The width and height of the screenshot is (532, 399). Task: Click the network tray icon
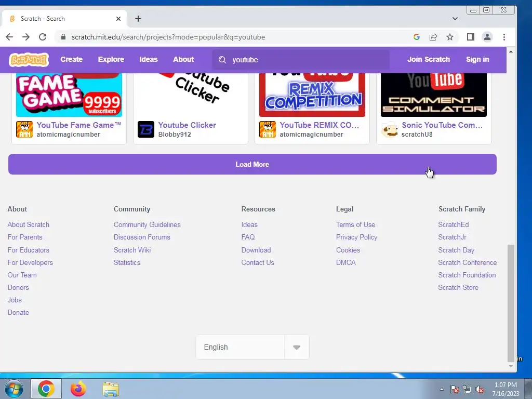click(x=467, y=390)
